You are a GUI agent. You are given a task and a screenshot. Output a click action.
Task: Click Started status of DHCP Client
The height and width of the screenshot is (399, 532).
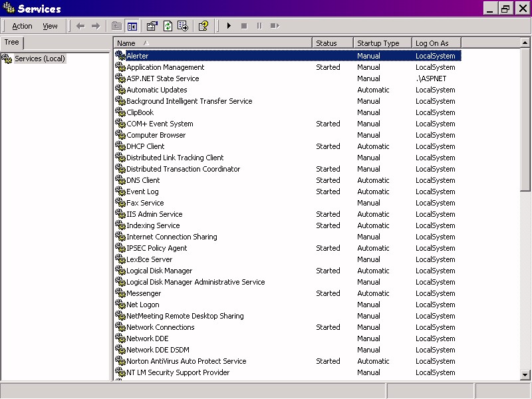pos(328,146)
